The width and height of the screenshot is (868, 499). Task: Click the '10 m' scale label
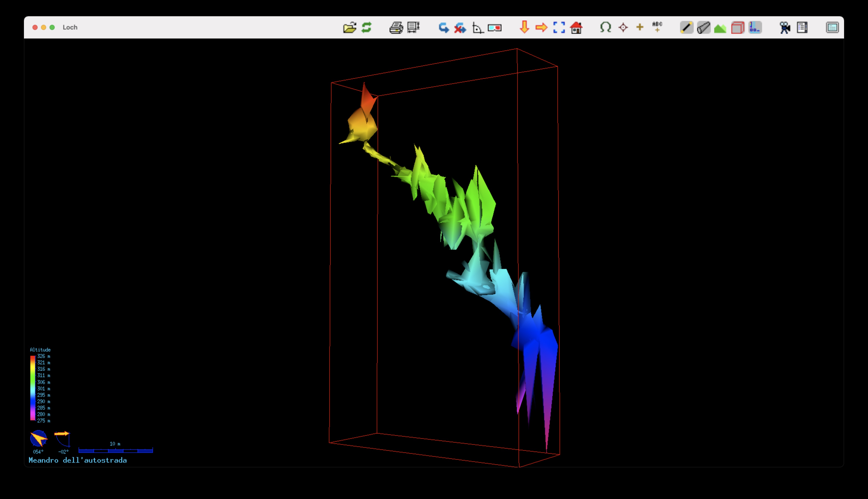(115, 443)
